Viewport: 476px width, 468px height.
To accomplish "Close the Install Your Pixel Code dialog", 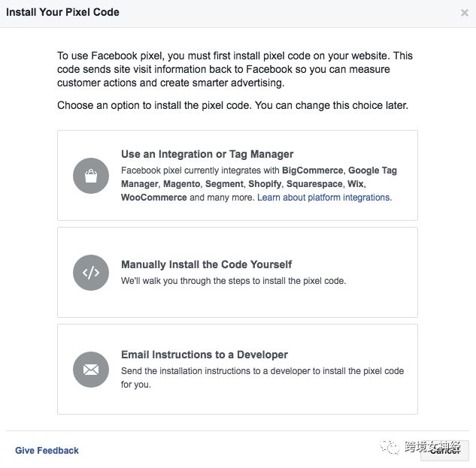I will pos(464,13).
